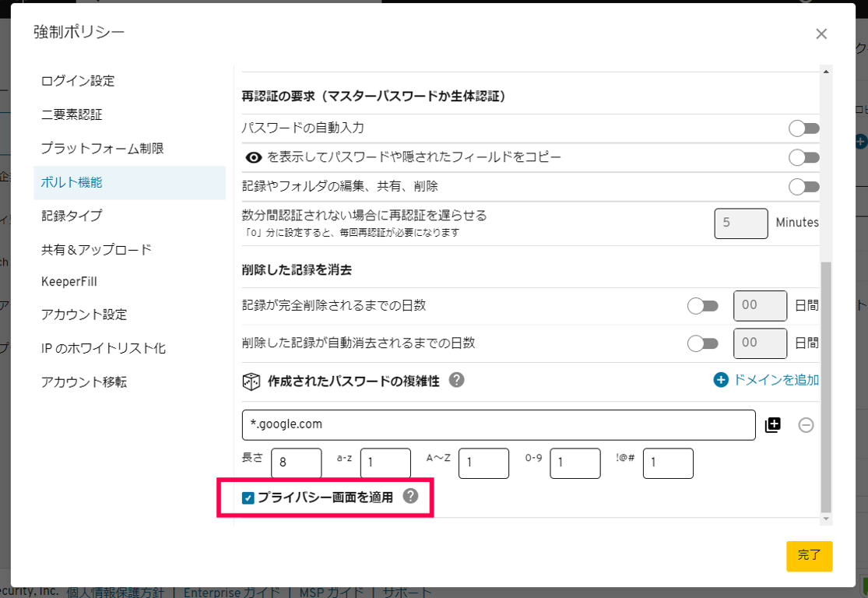Open the サポート link at page bottom
Viewport: 868px width, 598px height.
409,591
